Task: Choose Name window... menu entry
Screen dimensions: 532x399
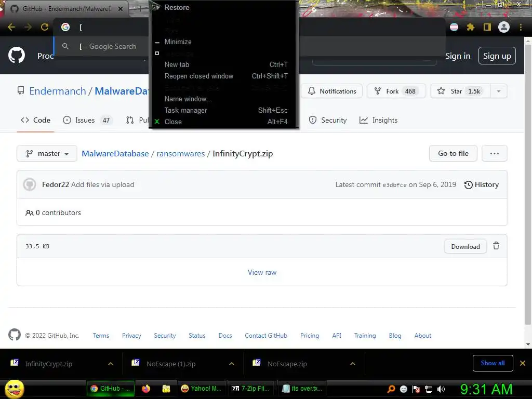Action: (x=224, y=99)
